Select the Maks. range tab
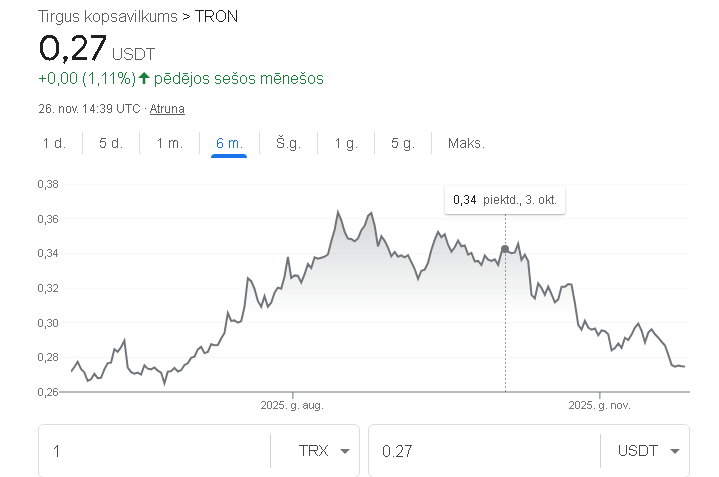 [x=466, y=143]
